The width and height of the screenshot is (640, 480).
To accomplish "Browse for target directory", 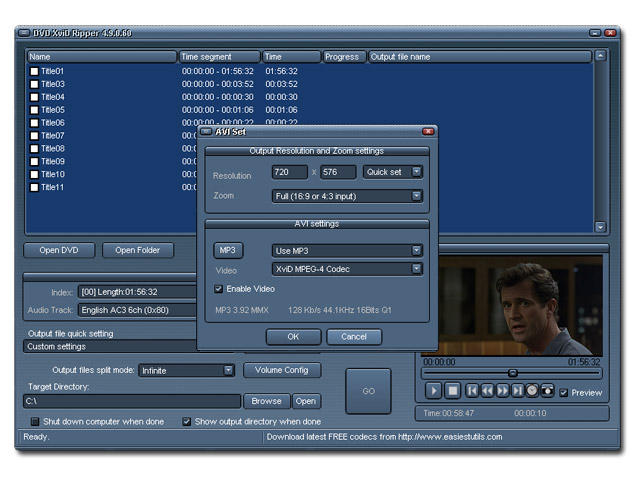I will tap(267, 401).
